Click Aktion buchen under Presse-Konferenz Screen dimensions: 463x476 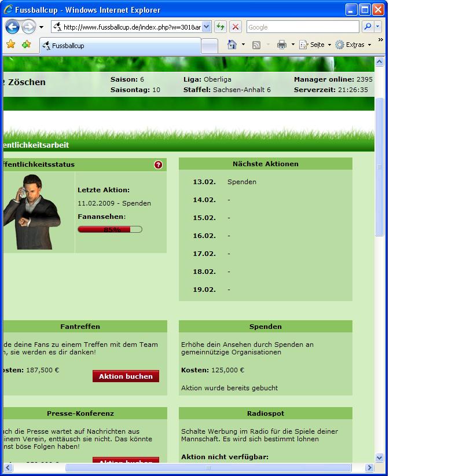click(x=126, y=461)
